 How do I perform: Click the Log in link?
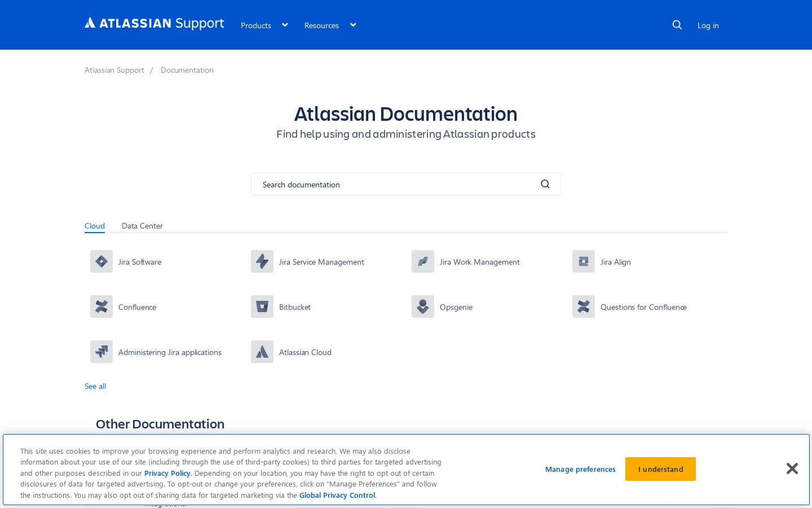coord(708,25)
